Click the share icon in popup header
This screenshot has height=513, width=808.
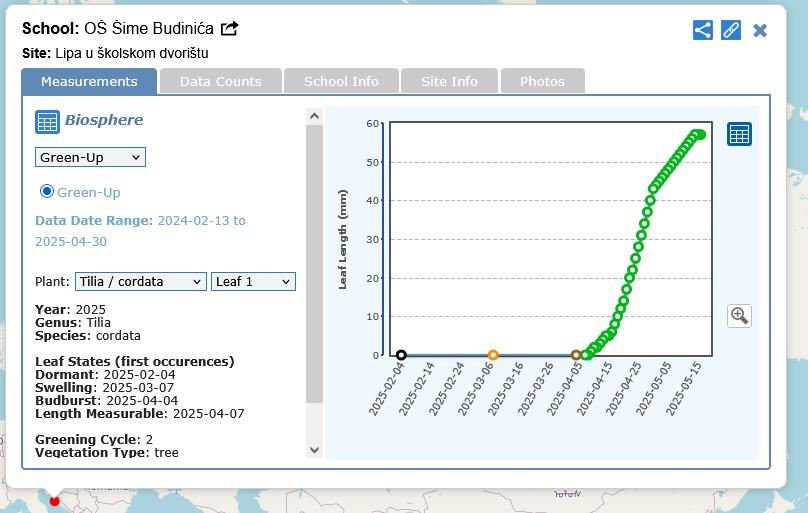703,30
